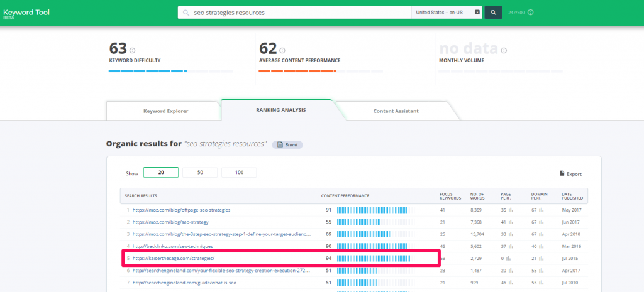Click the Mar 2016 date cell
Viewport: 644px width, 292px height.
click(x=571, y=246)
